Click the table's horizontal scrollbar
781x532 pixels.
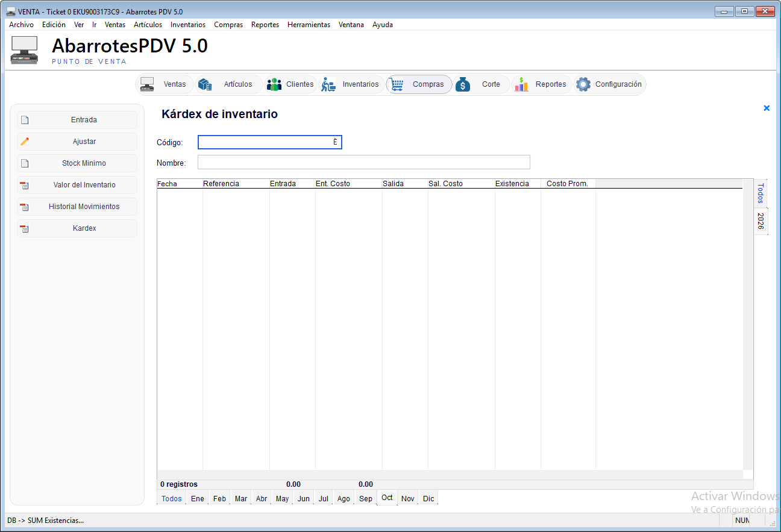(x=450, y=475)
